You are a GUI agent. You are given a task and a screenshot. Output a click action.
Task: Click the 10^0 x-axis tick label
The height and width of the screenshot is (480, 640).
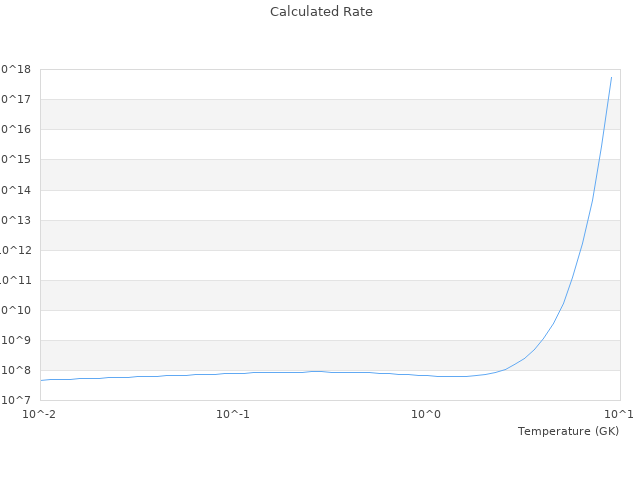427,414
